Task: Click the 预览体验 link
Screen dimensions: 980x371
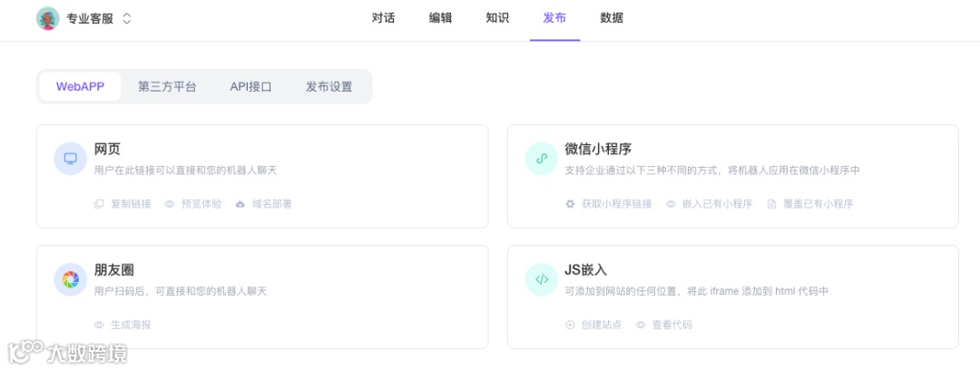Action: point(201,204)
